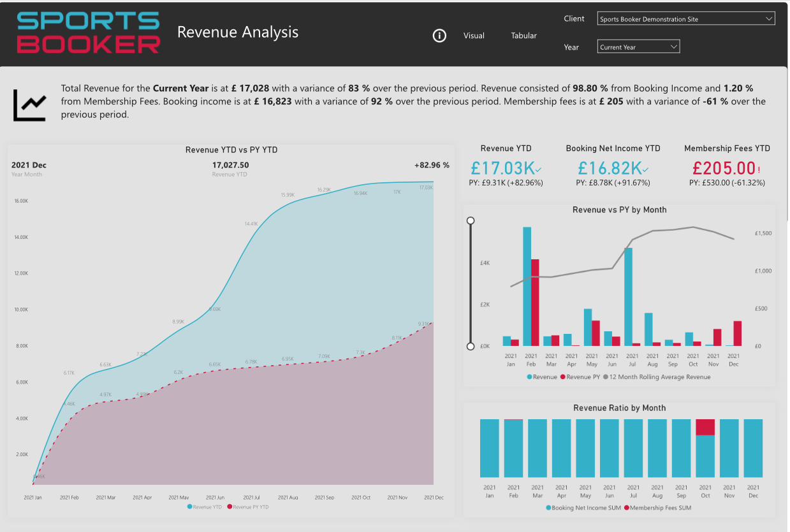This screenshot has width=790, height=532.
Task: Click the red Membership Fees segment for October
Action: pyautogui.click(x=705, y=427)
